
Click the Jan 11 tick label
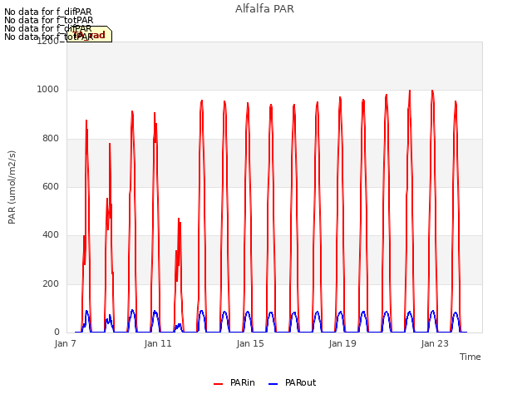[x=158, y=343]
